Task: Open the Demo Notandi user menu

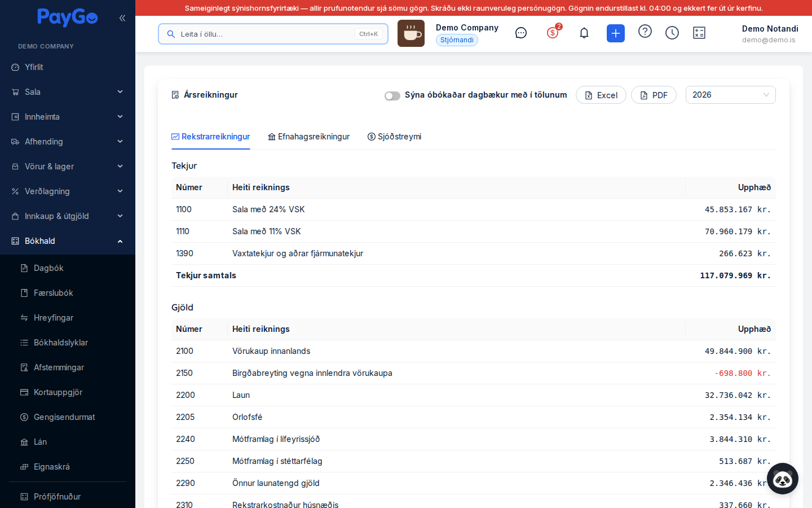Action: [x=769, y=33]
